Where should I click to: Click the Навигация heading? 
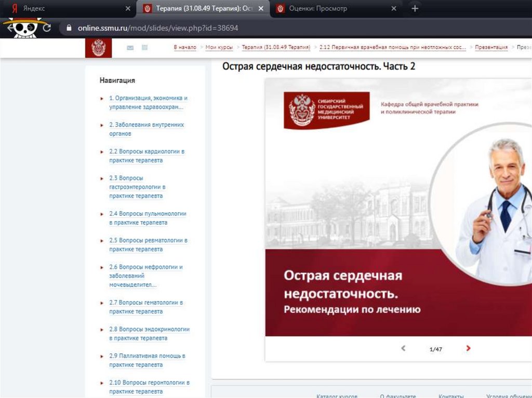tap(117, 80)
